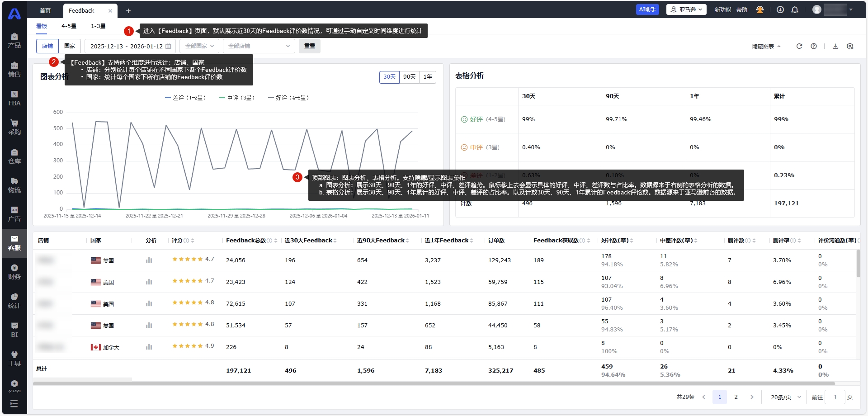Click the help question mark icon in toolbar

[813, 46]
